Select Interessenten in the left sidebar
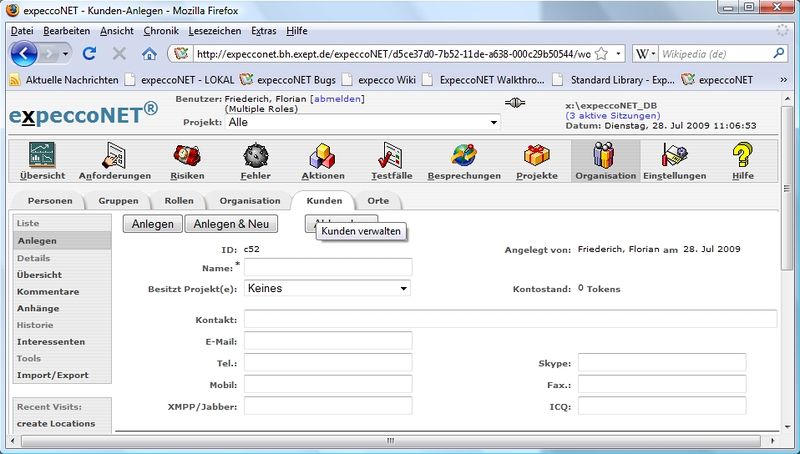Viewport: 800px width, 454px height. pyautogui.click(x=51, y=342)
